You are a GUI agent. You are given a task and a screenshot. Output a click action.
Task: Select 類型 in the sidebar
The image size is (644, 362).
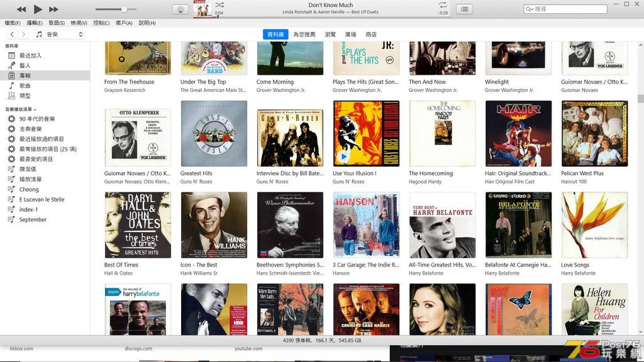[x=45, y=96]
